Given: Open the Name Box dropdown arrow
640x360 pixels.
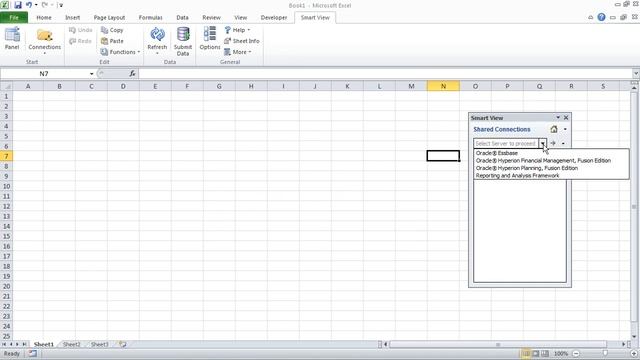Looking at the screenshot, I should coord(91,74).
